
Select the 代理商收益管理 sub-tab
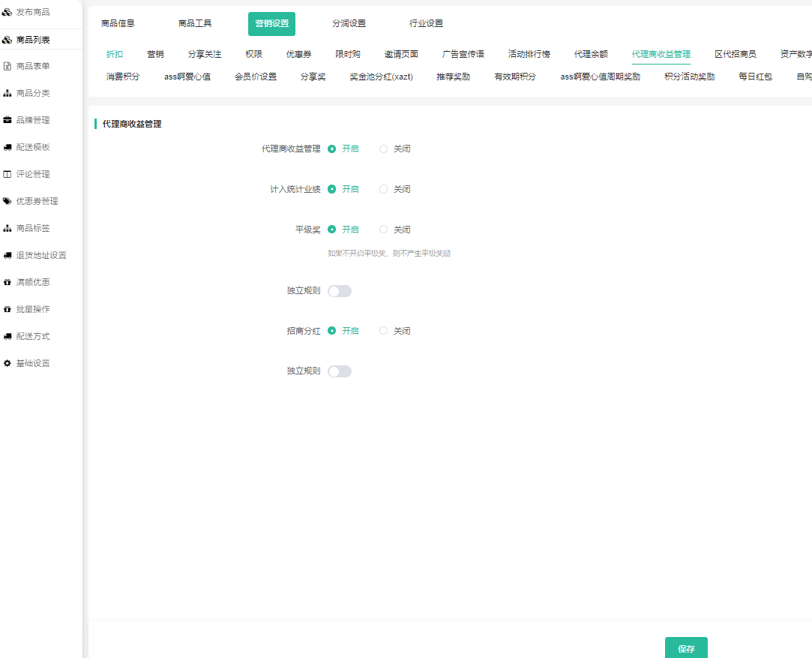pos(661,54)
